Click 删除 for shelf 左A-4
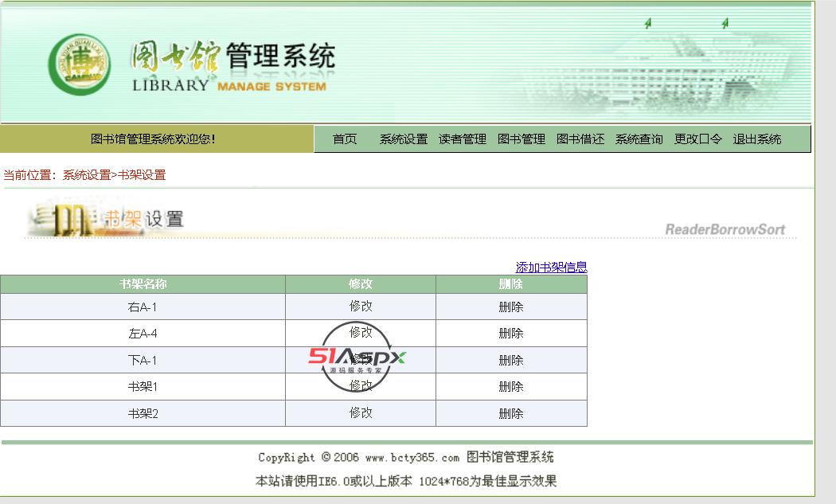Viewport: 836px width, 504px height. click(x=511, y=334)
